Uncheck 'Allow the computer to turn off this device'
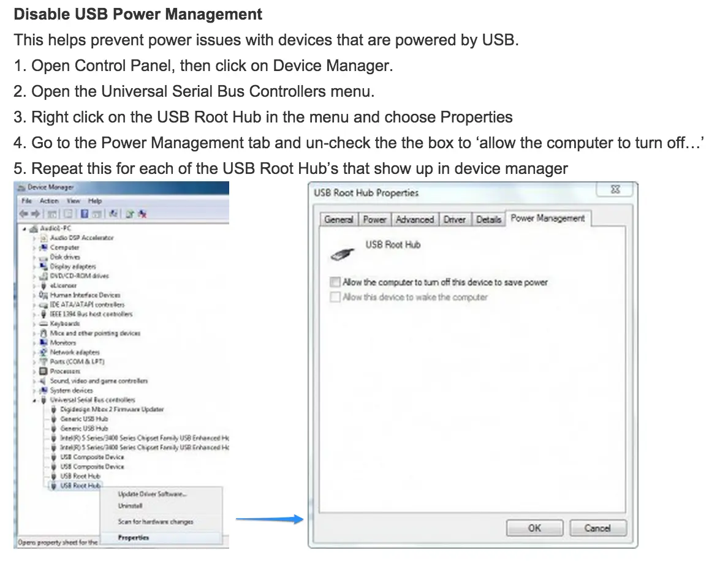 [335, 282]
